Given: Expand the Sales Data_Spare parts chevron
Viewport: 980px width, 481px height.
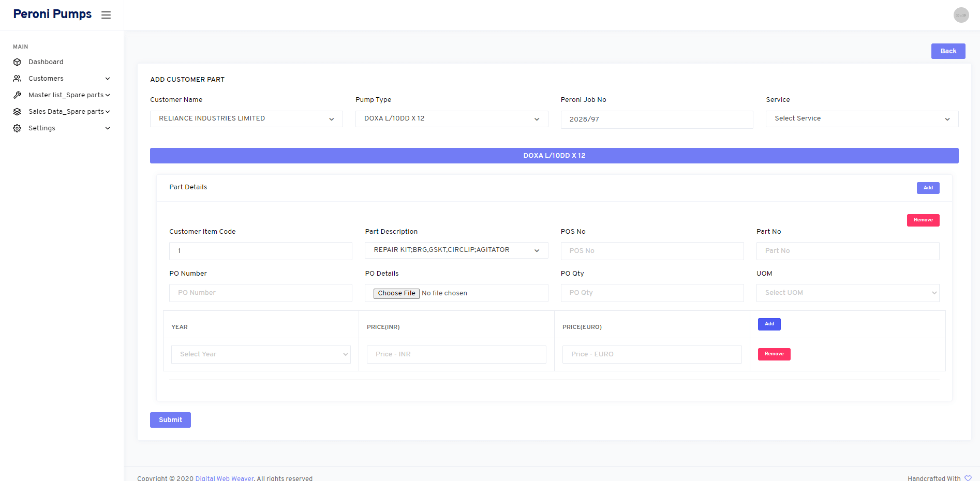Looking at the screenshot, I should click(108, 112).
